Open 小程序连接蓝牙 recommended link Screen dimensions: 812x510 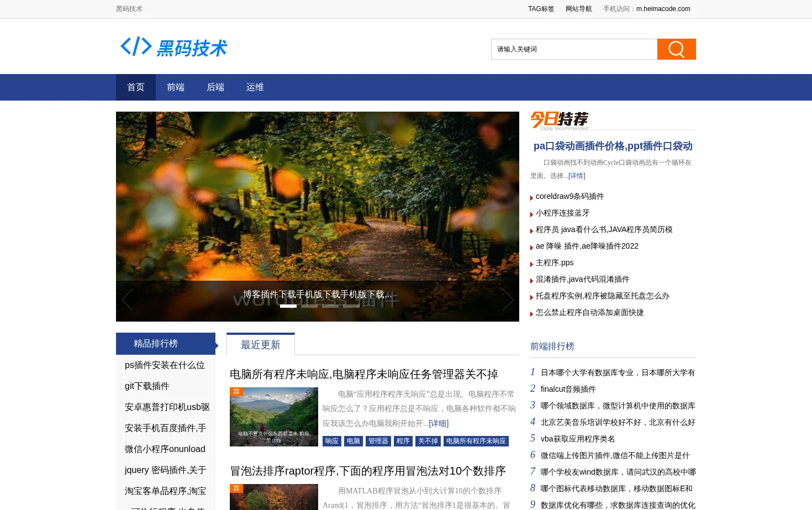click(x=563, y=213)
